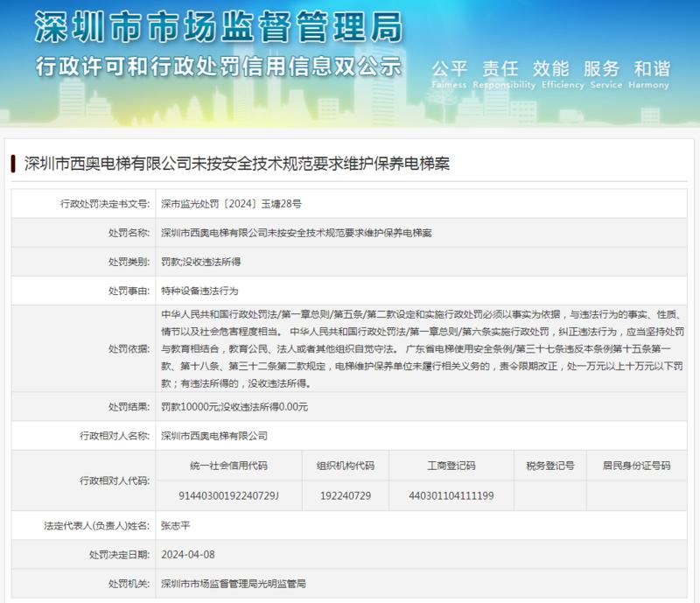The height and width of the screenshot is (603, 700).
Task: Select the document number 深市监光处罚〔2024〕玉塘28号
Action: [231, 204]
